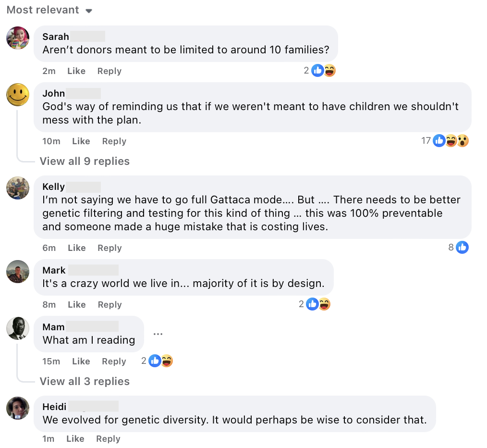This screenshot has height=448, width=487.
Task: Open Kelly's profile avatar
Action: [x=18, y=188]
